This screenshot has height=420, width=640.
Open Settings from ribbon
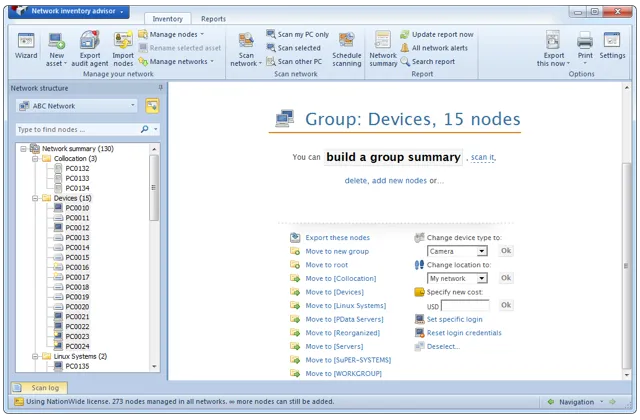point(612,45)
